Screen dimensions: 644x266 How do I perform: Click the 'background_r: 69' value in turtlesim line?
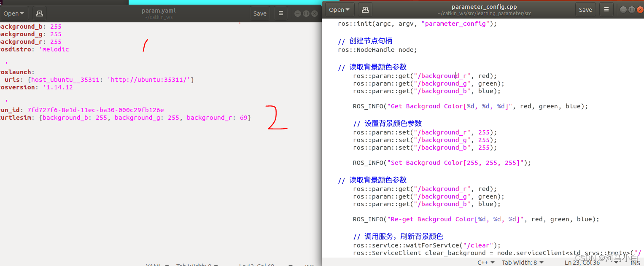[217, 118]
